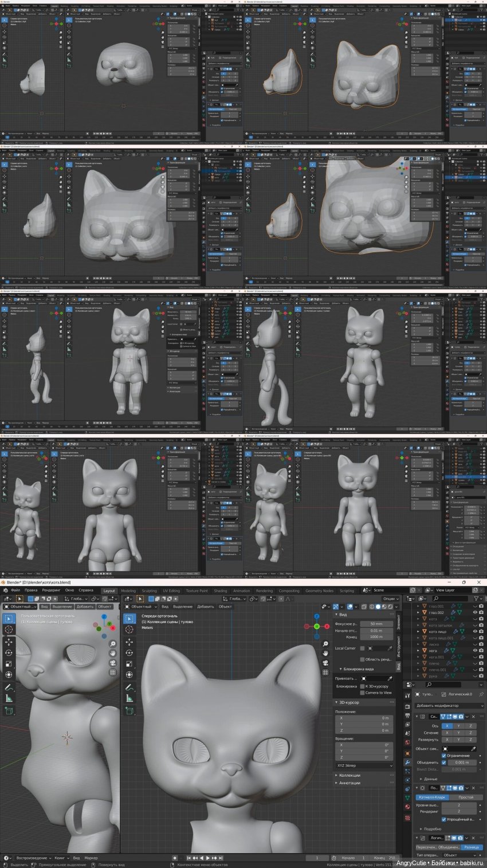Viewport: 487px width, 868px height.
Task: Select the Add Cube tool in the right viewport toolbar
Action: pyautogui.click(x=129, y=710)
